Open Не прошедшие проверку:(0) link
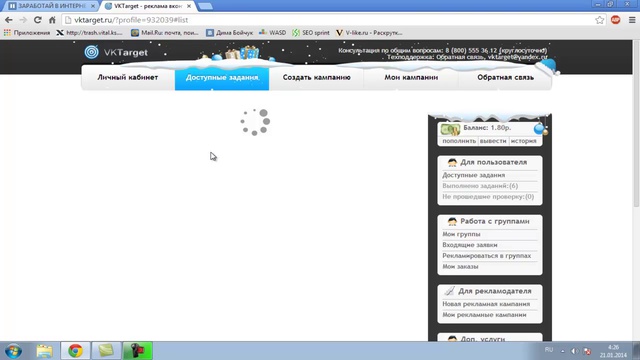The width and height of the screenshot is (640, 360). pyautogui.click(x=488, y=197)
